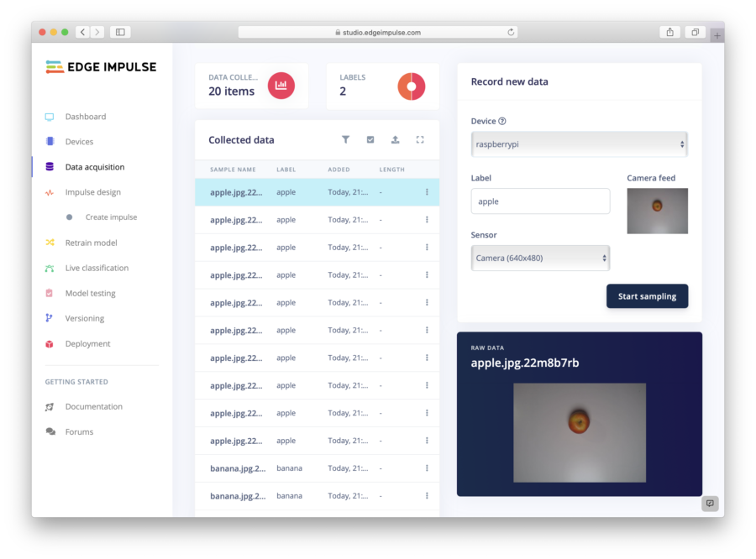Click the upload icon in Collected data header
Viewport: 756px width, 559px height.
395,140
